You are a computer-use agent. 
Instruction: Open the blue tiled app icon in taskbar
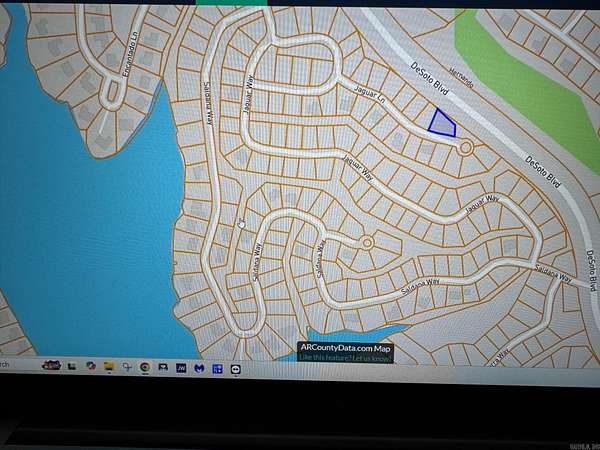click(x=217, y=368)
